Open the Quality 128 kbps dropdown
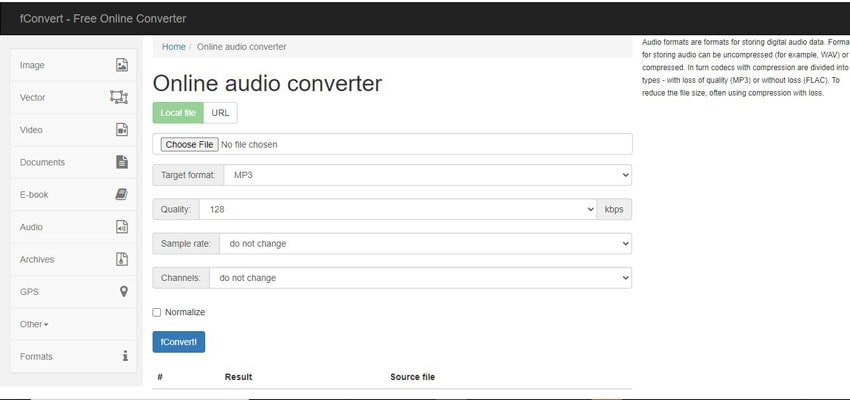Viewport: 850px width, 400px height. click(398, 209)
